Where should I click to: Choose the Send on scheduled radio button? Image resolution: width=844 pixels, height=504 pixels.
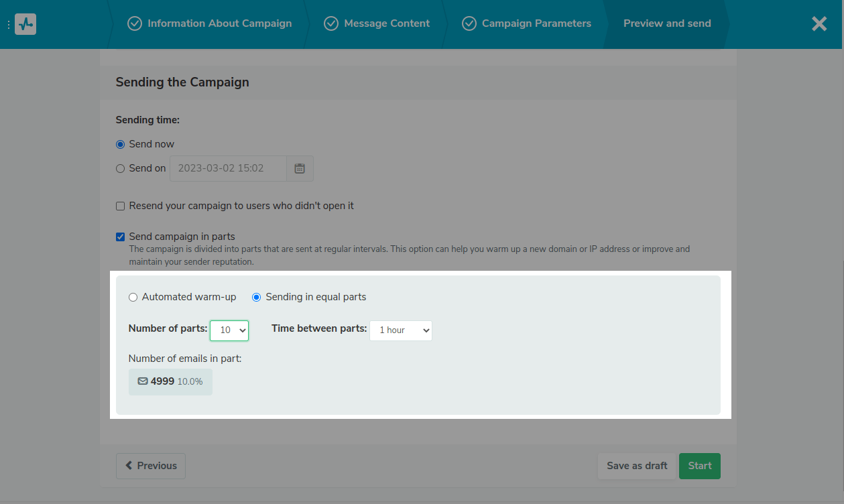pyautogui.click(x=121, y=169)
